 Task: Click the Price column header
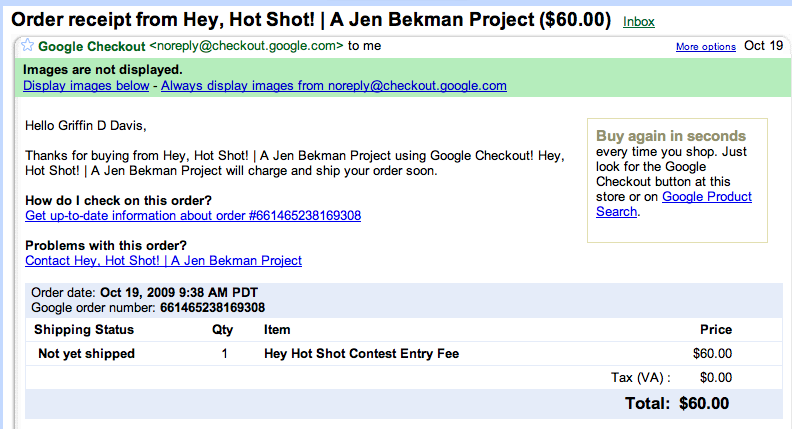click(x=716, y=329)
